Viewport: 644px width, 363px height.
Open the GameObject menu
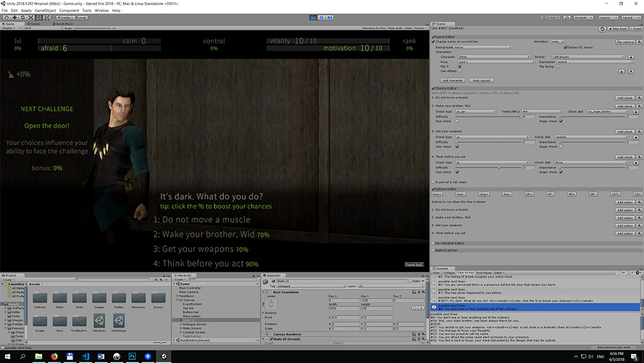45,10
